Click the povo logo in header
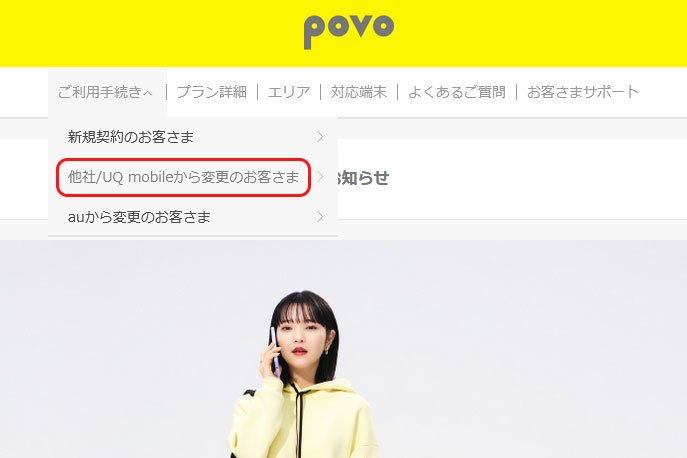This screenshot has height=458, width=687. coord(349,32)
